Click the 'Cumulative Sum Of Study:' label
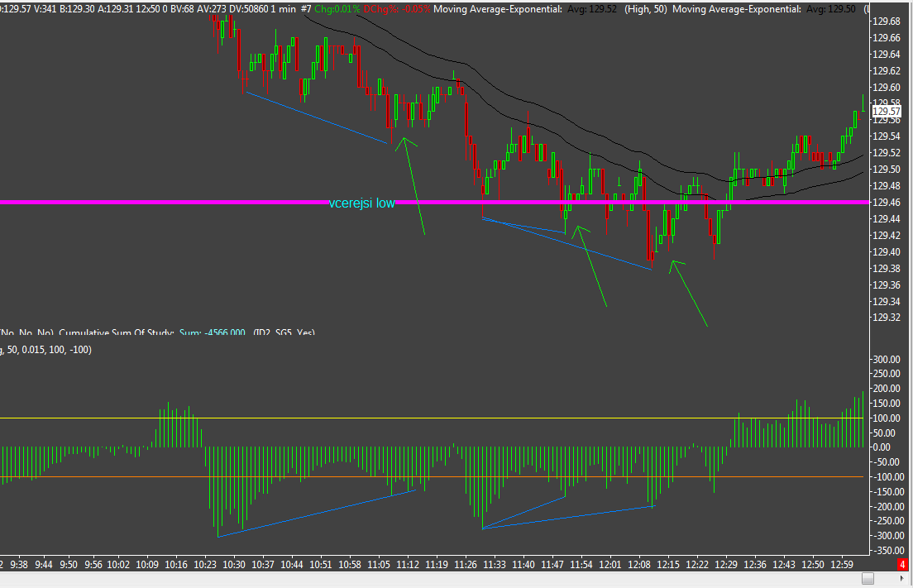The image size is (913, 588). (117, 332)
